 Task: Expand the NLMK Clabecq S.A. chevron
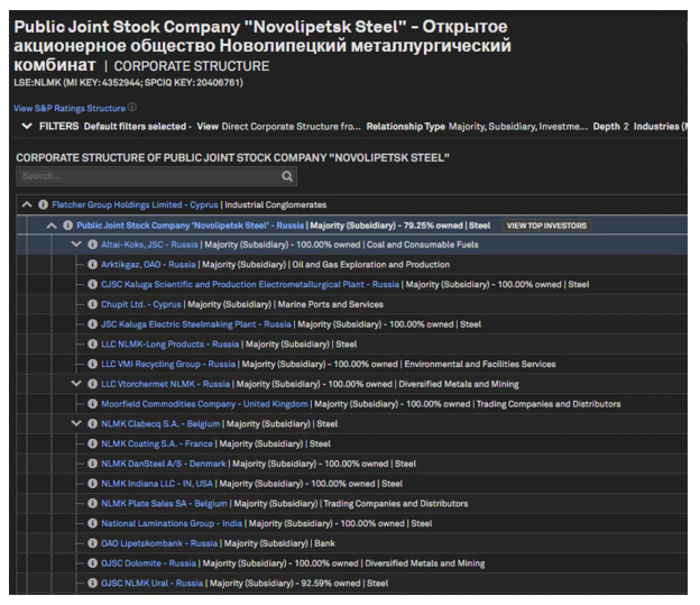point(76,424)
